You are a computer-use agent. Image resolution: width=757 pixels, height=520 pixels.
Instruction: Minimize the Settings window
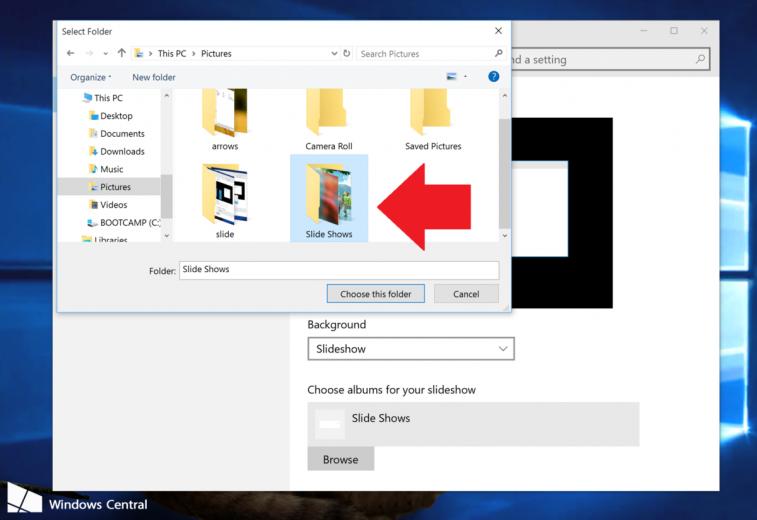[644, 31]
